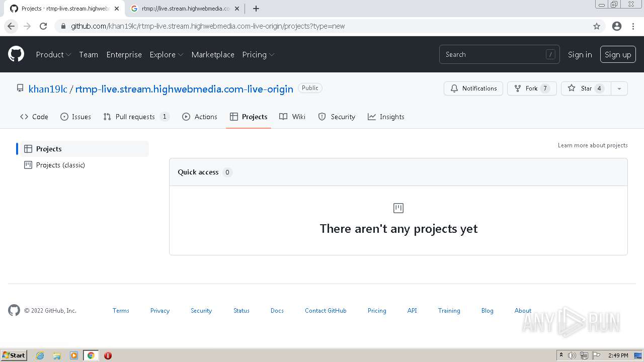Screen dimensions: 644x362
Task: Select Projects (classic) in sidebar
Action: pyautogui.click(x=84, y=165)
